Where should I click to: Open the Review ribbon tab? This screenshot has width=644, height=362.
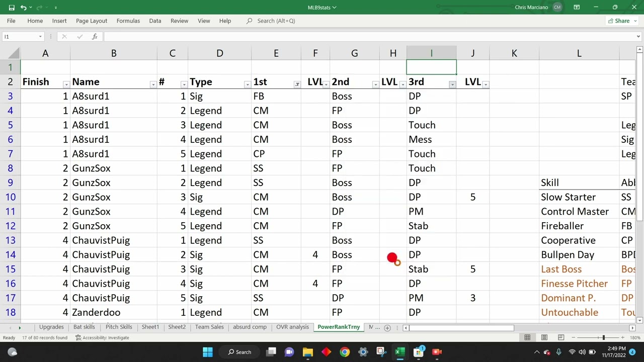tap(179, 21)
